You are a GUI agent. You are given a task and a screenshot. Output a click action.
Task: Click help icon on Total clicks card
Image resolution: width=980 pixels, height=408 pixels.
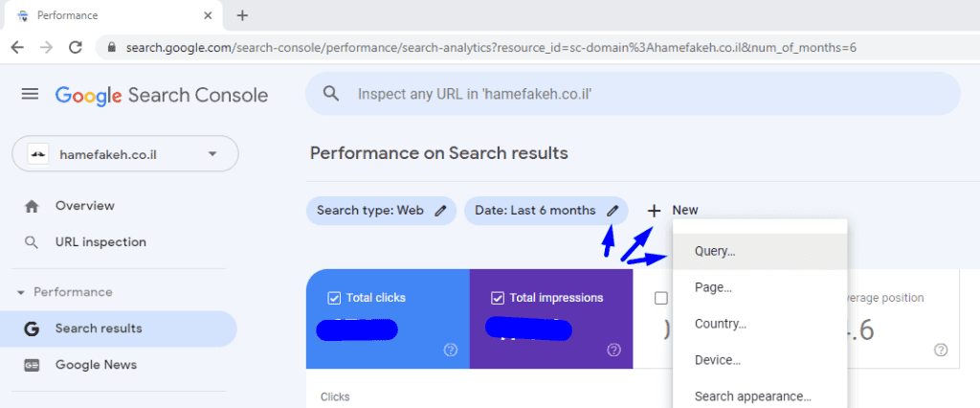(x=451, y=351)
